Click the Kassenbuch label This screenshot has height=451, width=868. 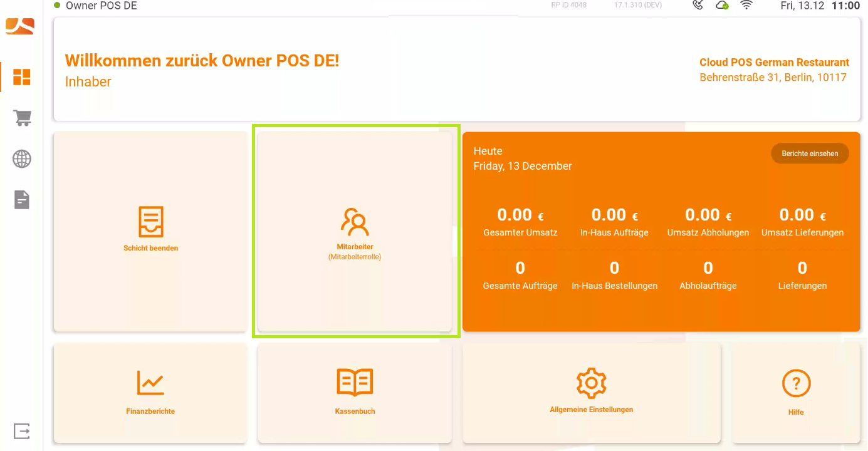pos(355,412)
